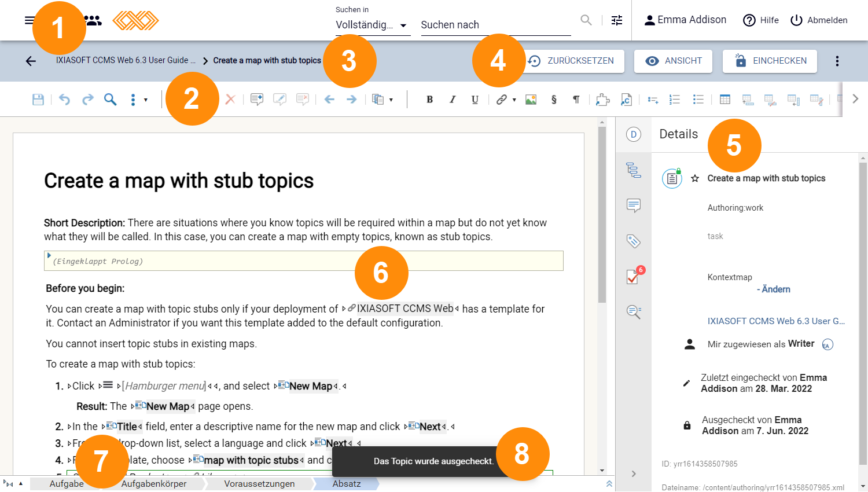Open the structure tree side panel tab
Image resolution: width=868 pixels, height=492 pixels.
(x=634, y=170)
